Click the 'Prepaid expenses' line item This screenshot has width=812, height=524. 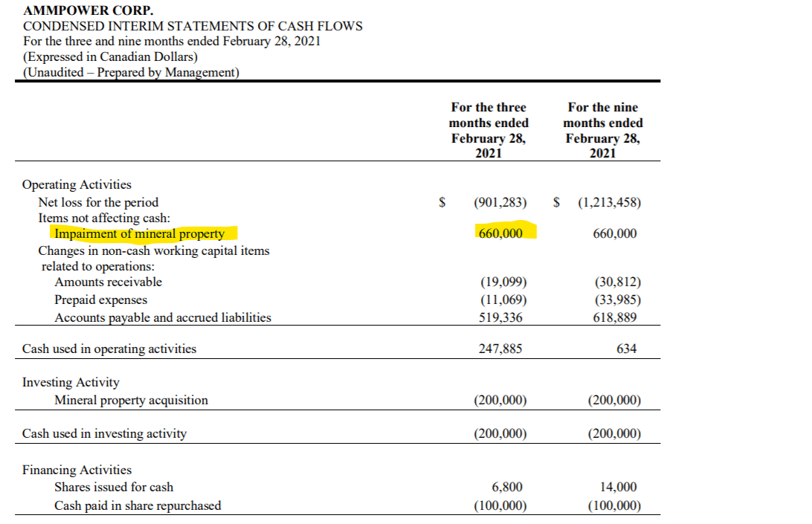click(96, 299)
